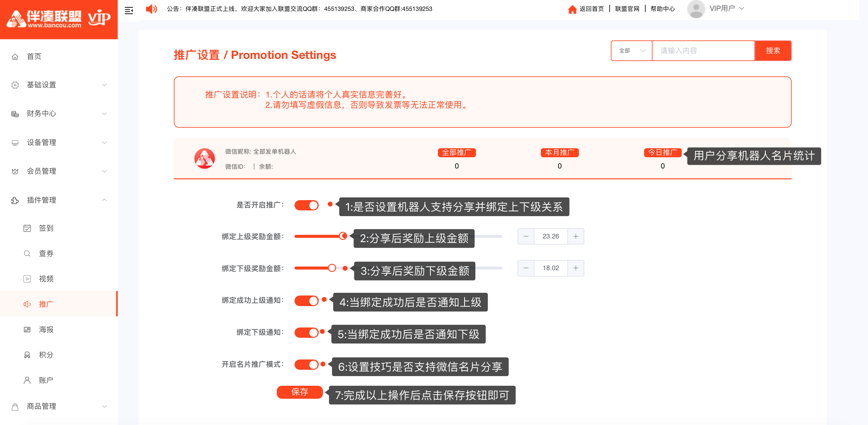This screenshot has height=425, width=868.
Task: Click the 设备管理 monitor icon
Action: (x=15, y=143)
